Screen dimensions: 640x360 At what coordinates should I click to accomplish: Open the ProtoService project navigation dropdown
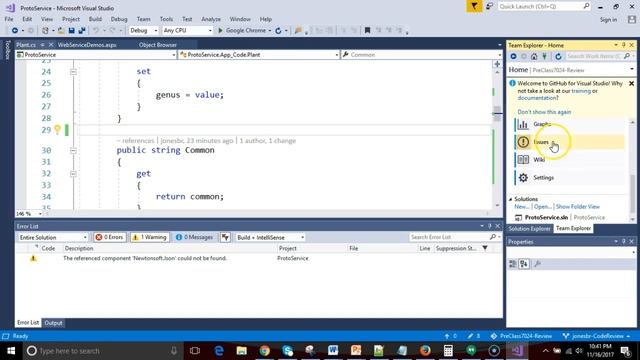point(96,55)
